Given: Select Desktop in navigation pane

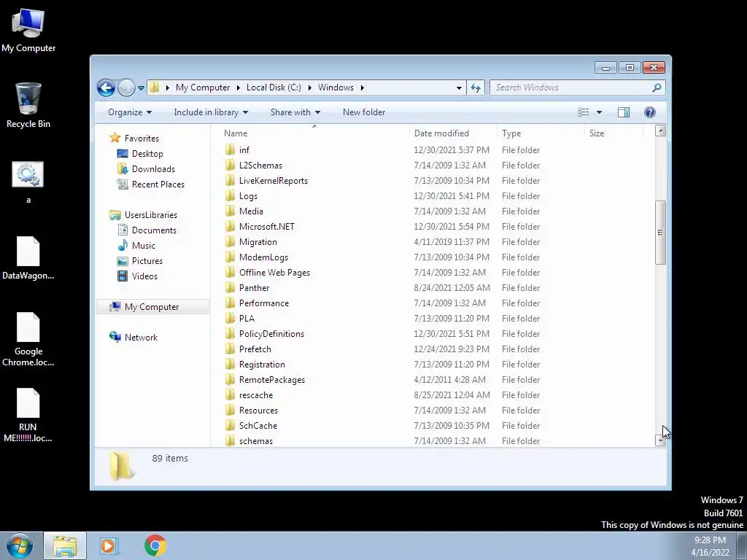Looking at the screenshot, I should pos(147,154).
